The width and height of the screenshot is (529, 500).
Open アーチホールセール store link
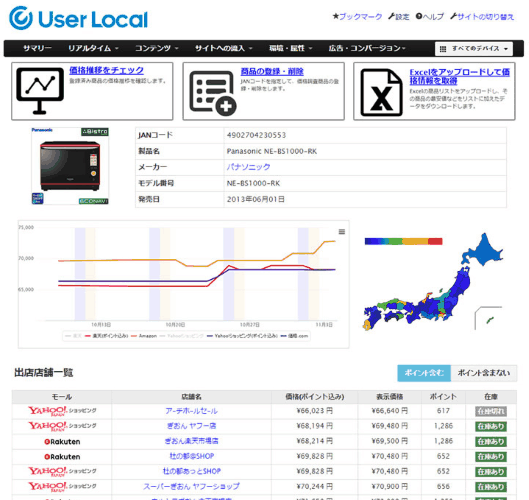191,411
